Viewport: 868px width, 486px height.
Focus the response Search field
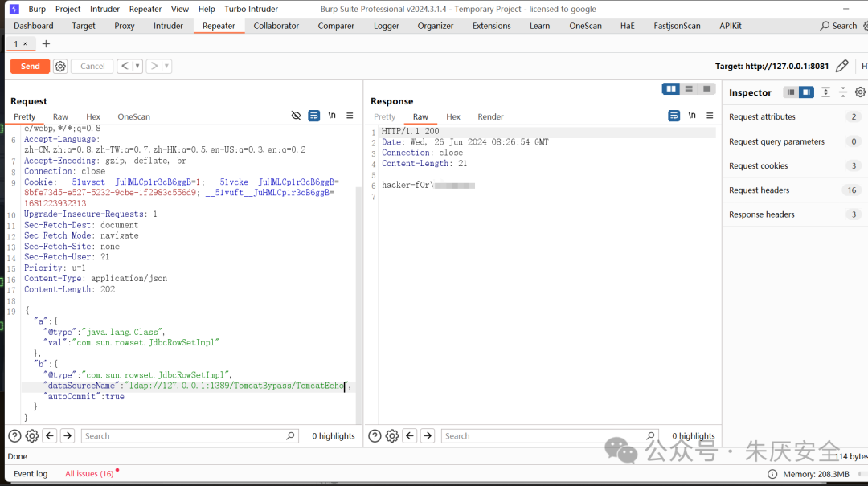point(551,436)
